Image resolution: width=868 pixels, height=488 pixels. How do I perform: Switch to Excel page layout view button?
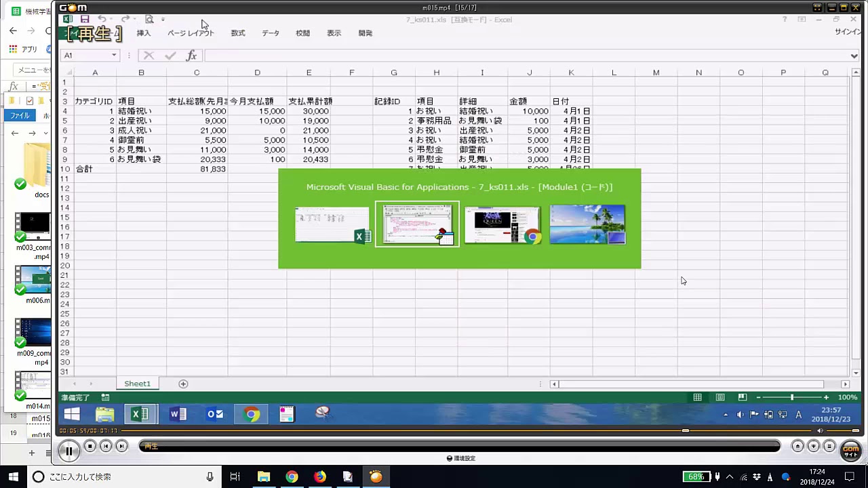(720, 397)
